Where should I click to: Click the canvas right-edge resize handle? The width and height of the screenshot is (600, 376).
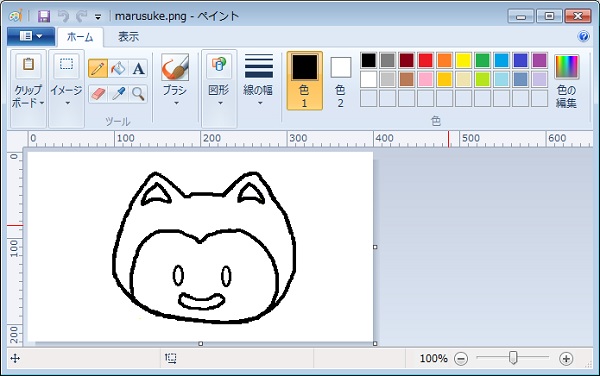coord(375,247)
